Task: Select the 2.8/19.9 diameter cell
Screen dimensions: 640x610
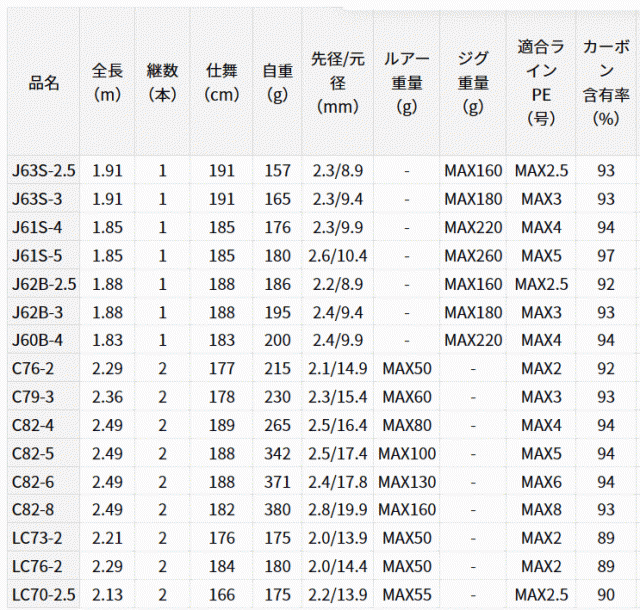Action: point(338,510)
